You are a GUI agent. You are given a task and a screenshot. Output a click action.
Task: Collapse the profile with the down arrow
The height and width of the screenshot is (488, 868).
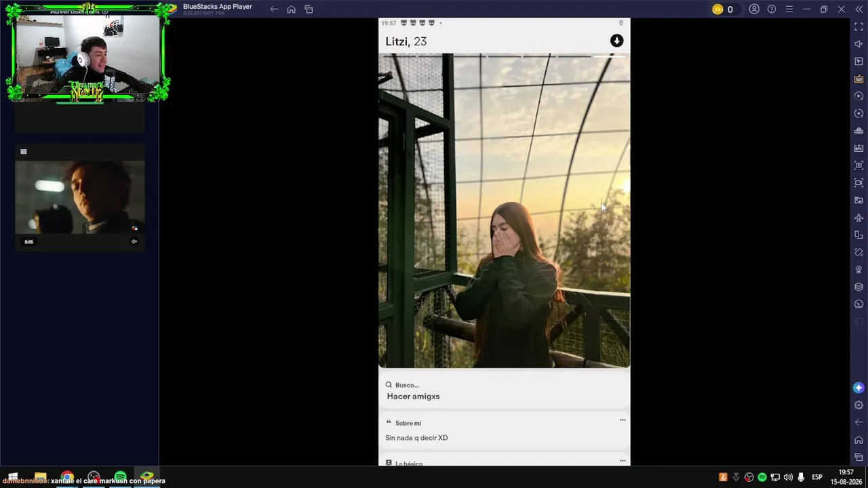pos(616,41)
